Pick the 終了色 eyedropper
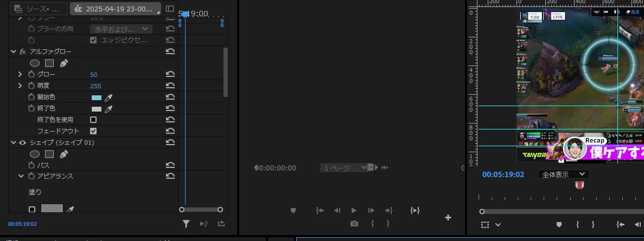This screenshot has width=644, height=241. 109,109
